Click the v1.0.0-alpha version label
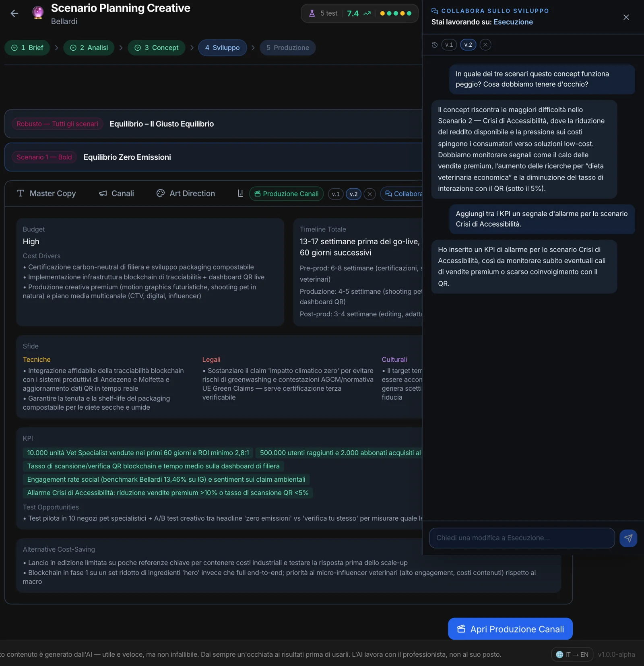 [x=616, y=654]
